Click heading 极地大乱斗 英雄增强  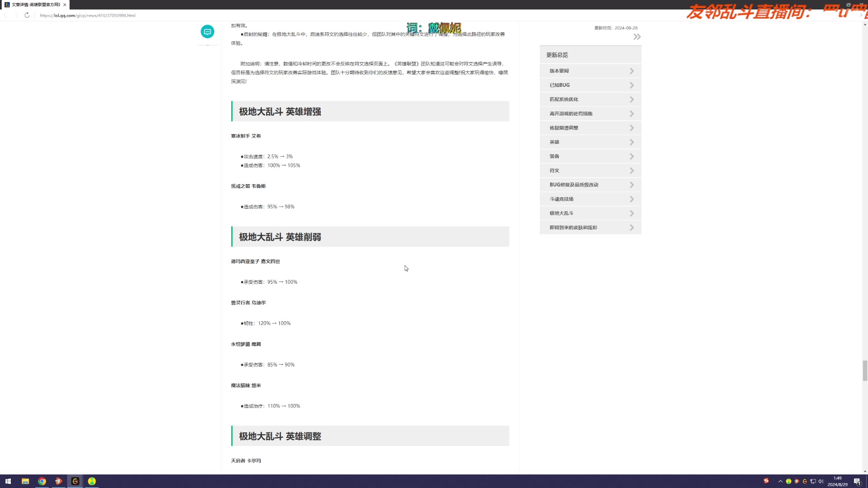pos(280,112)
